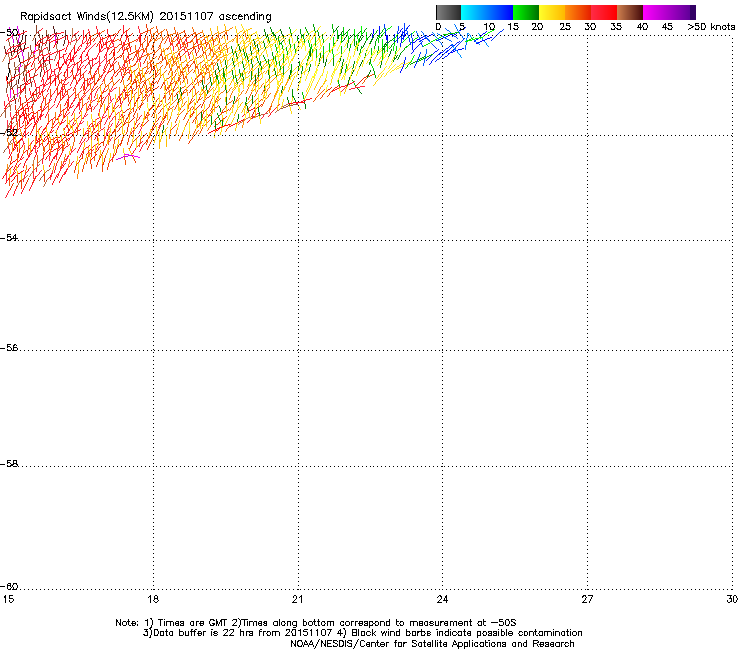Click the legend label "45"

(667, 27)
